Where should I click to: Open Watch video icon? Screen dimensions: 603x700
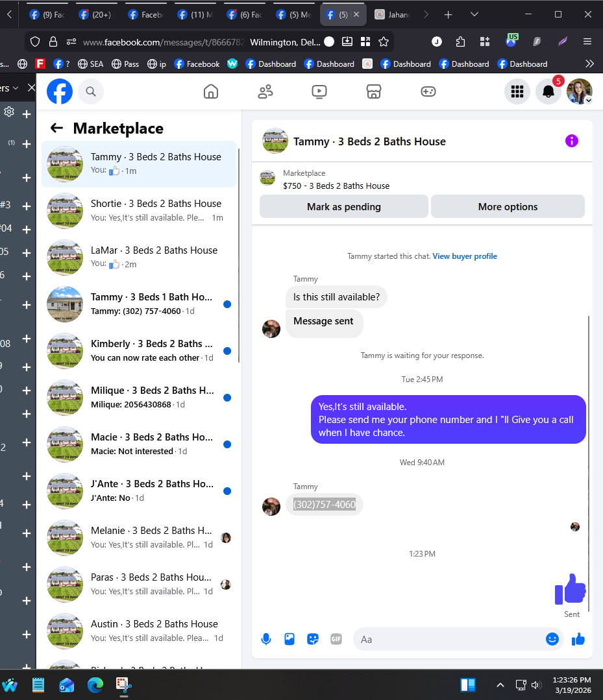click(x=319, y=91)
